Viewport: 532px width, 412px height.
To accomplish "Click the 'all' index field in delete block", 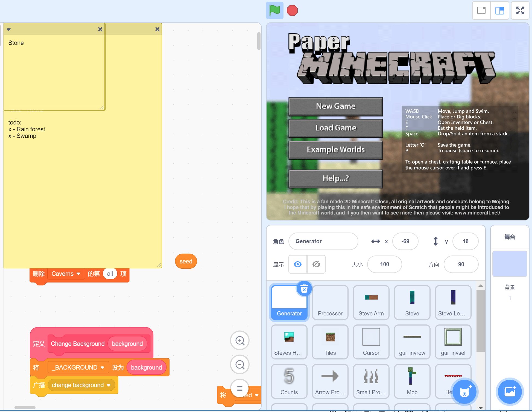I will pos(110,274).
